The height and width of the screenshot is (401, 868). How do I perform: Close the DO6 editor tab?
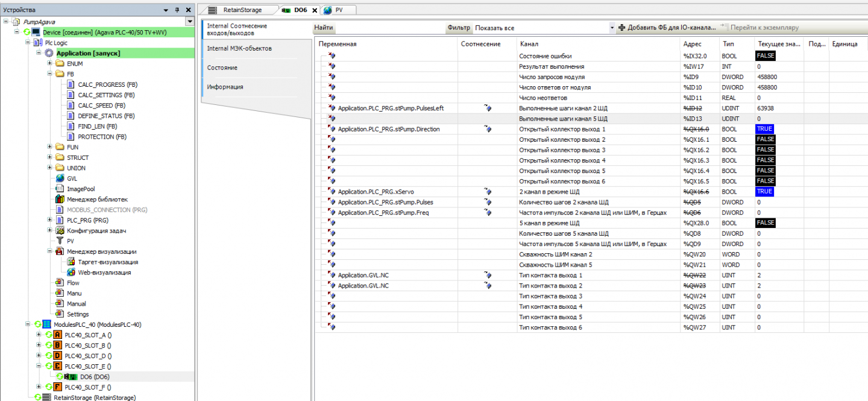(315, 10)
